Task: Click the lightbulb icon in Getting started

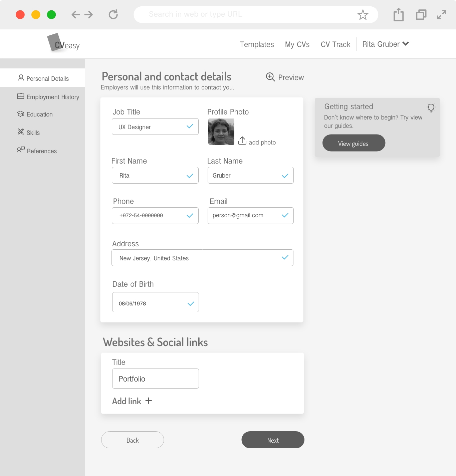Action: pos(431,107)
